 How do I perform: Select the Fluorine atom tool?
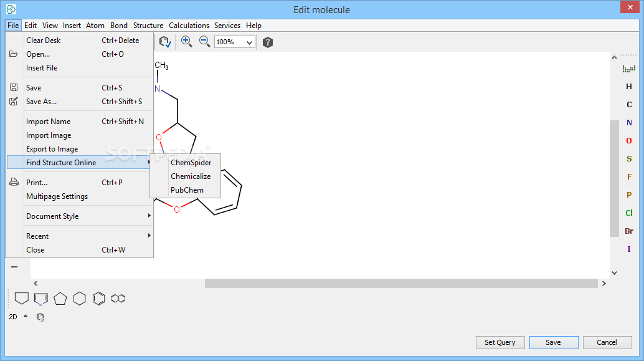point(629,177)
